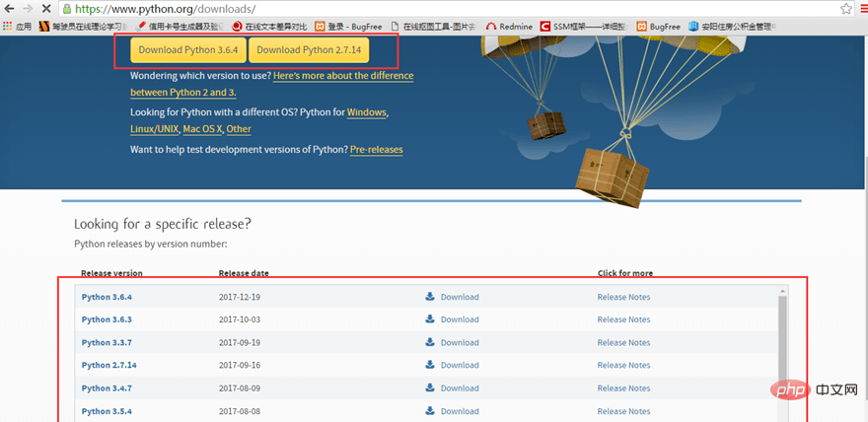The image size is (868, 422).
Task: Open the Python 3.5.4 release version link
Action: click(107, 411)
